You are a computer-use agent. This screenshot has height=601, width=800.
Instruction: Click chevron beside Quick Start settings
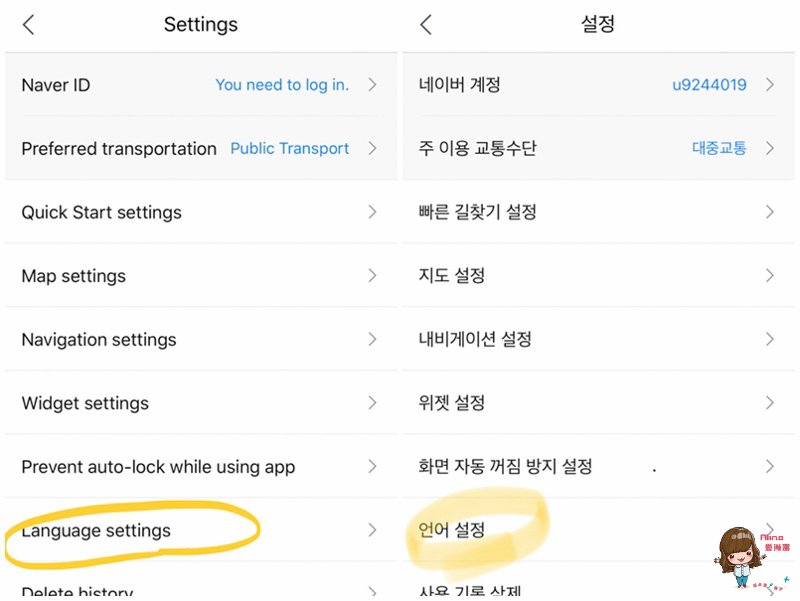(x=372, y=212)
